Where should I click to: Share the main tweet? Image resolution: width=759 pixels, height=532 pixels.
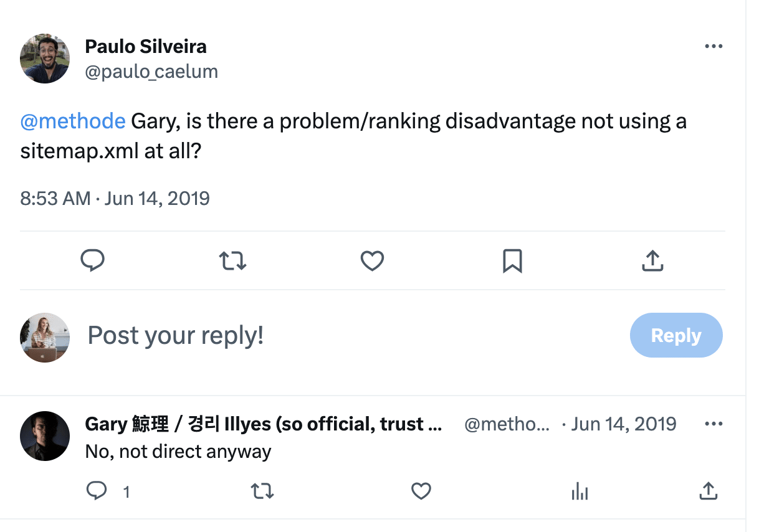coord(652,260)
